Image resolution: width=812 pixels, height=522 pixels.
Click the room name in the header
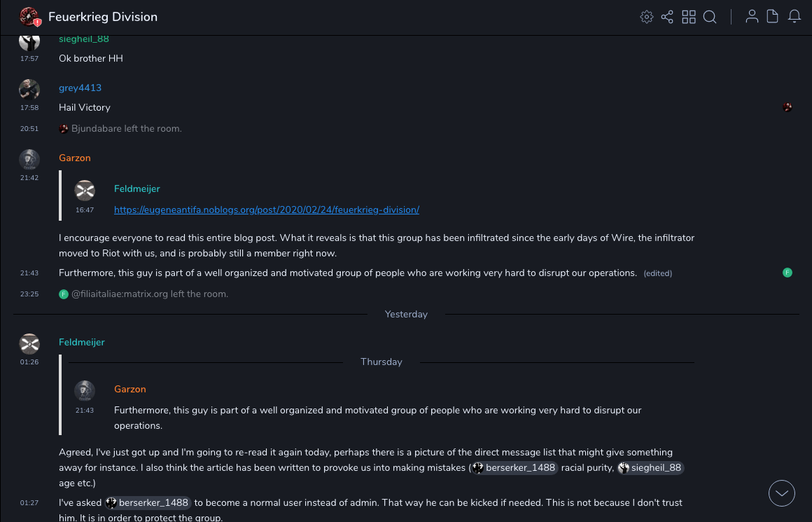coord(103,17)
